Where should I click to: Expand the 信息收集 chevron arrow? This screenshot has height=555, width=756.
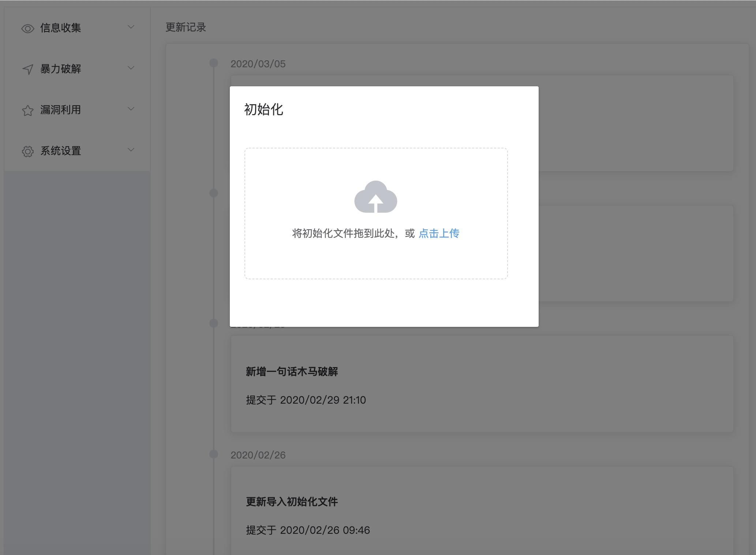point(131,27)
